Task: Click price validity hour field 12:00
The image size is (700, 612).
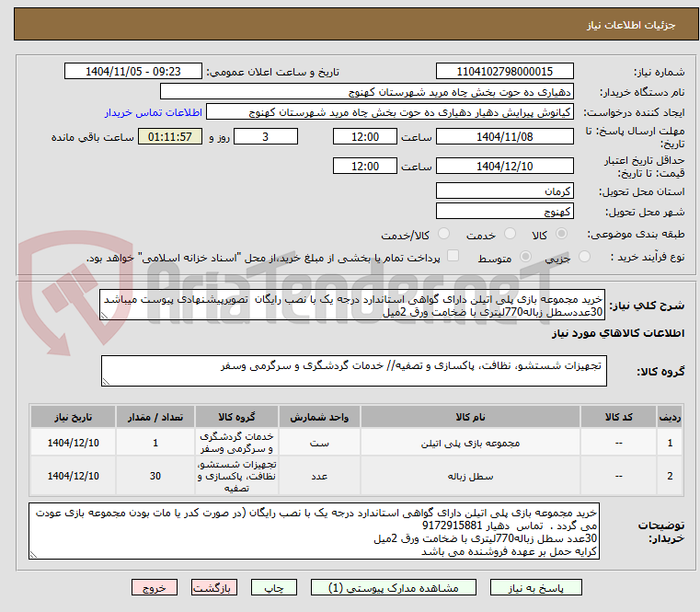Action: point(365,167)
